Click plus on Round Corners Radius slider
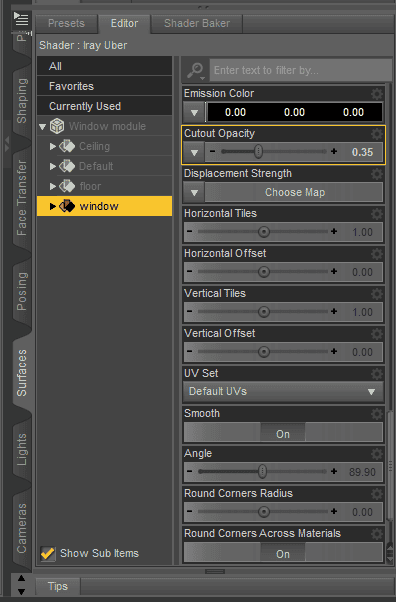Image resolution: width=396 pixels, height=602 pixels. 334,511
